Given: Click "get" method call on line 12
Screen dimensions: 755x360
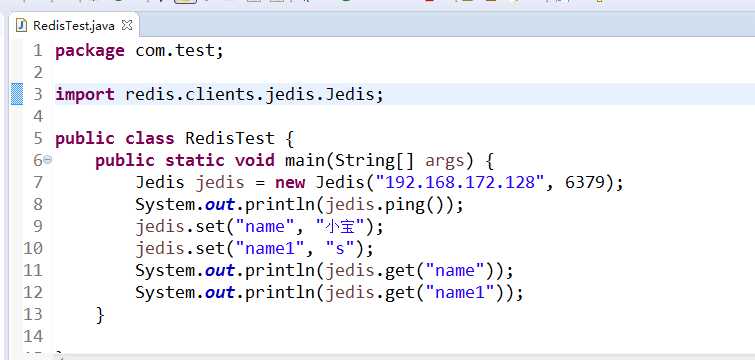Looking at the screenshot, I should [399, 293].
